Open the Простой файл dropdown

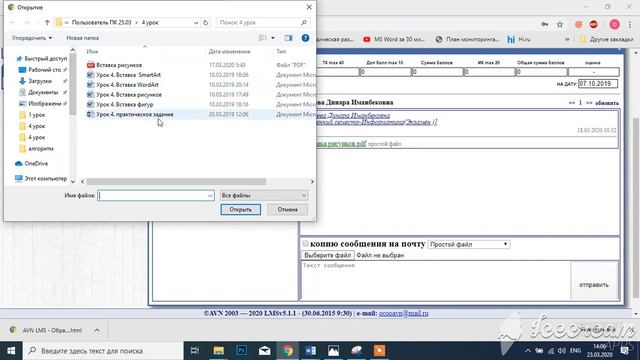point(469,244)
